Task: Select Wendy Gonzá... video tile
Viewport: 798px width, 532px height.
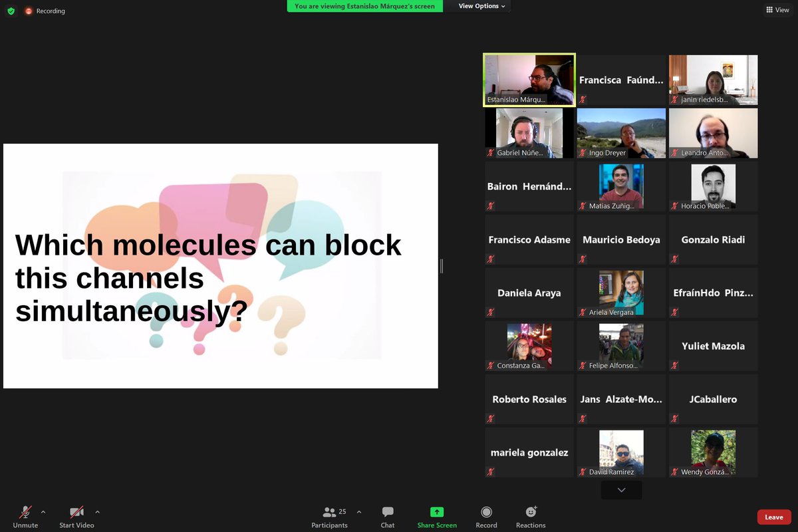Action: (x=714, y=452)
